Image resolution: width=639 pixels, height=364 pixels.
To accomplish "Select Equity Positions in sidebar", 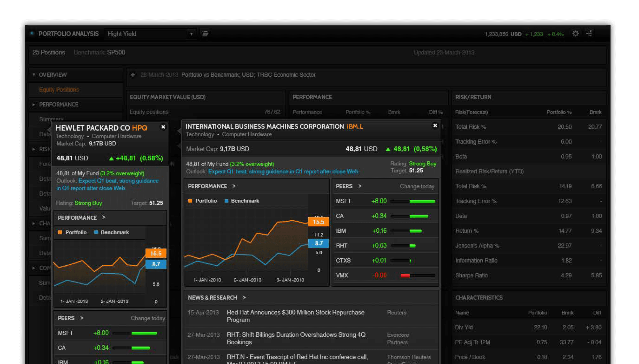I will (59, 89).
